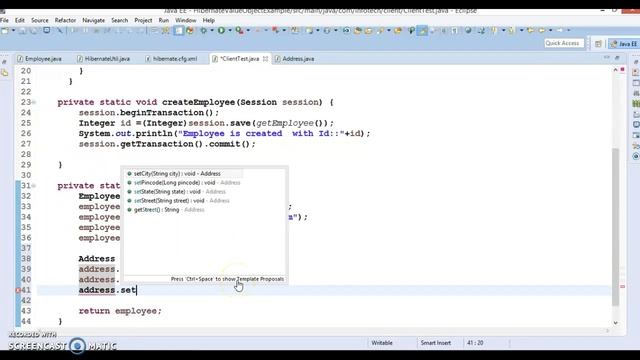Image resolution: width=640 pixels, height=360 pixels.
Task: Open the Debug configurations dropdown arrow
Action: 211,31
